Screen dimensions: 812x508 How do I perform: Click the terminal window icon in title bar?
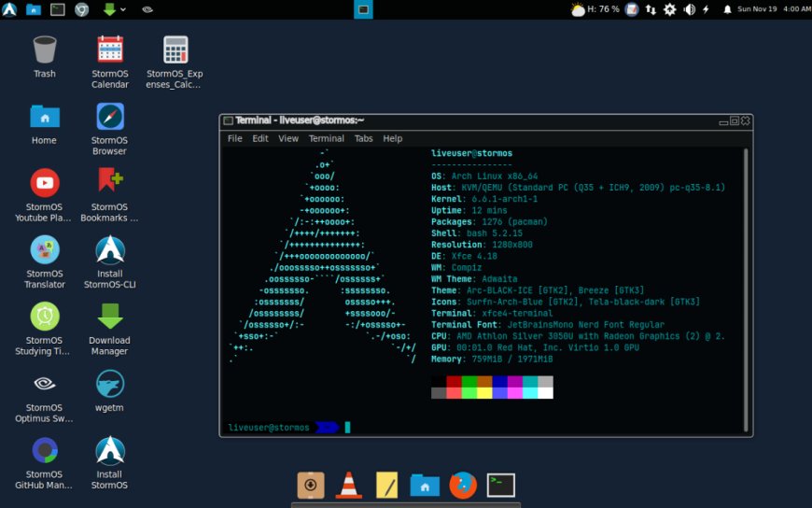point(228,120)
